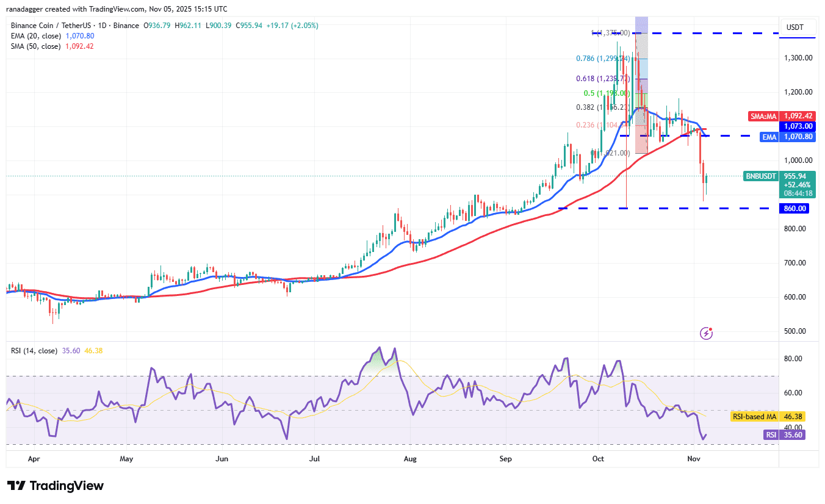The width and height of the screenshot is (825, 504).
Task: Click the Binance Coin / TetherUS chart title
Action: pyautogui.click(x=76, y=26)
